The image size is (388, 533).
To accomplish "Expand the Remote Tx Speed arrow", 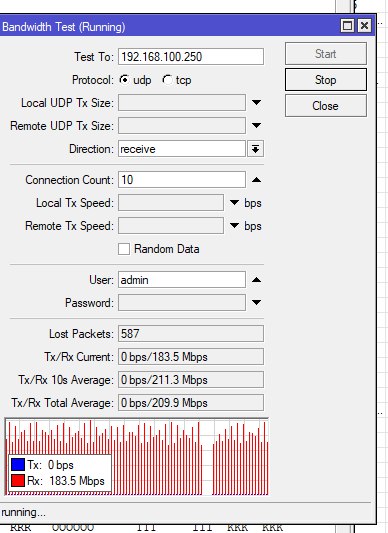I will (x=234, y=225).
